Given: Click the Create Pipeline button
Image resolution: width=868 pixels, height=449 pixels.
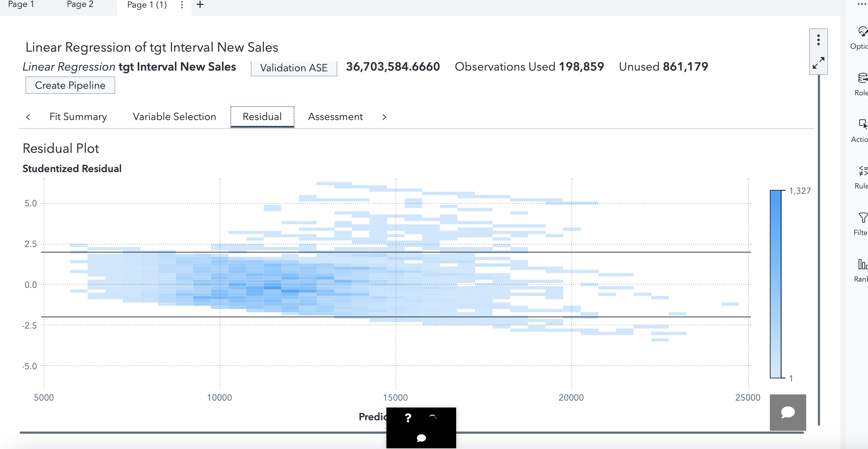Looking at the screenshot, I should (x=70, y=85).
